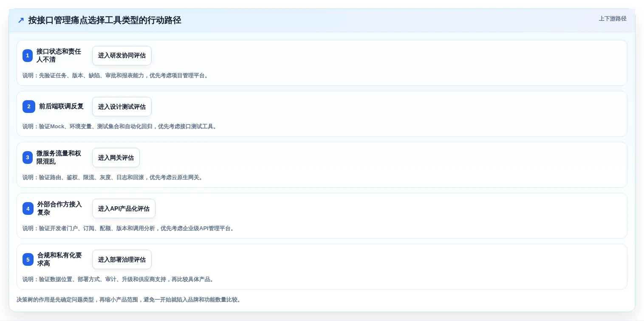Select the text 前后端联调反复
644x321 pixels.
pyautogui.click(x=61, y=106)
